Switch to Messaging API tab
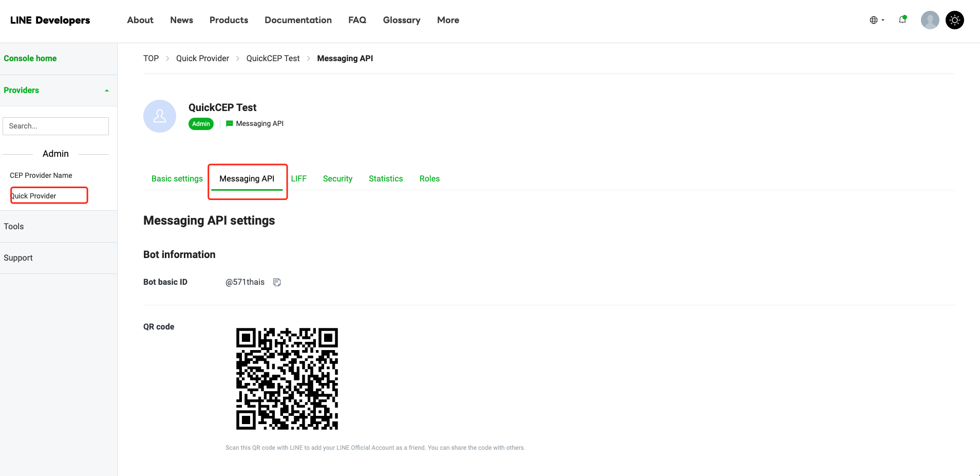 247,179
